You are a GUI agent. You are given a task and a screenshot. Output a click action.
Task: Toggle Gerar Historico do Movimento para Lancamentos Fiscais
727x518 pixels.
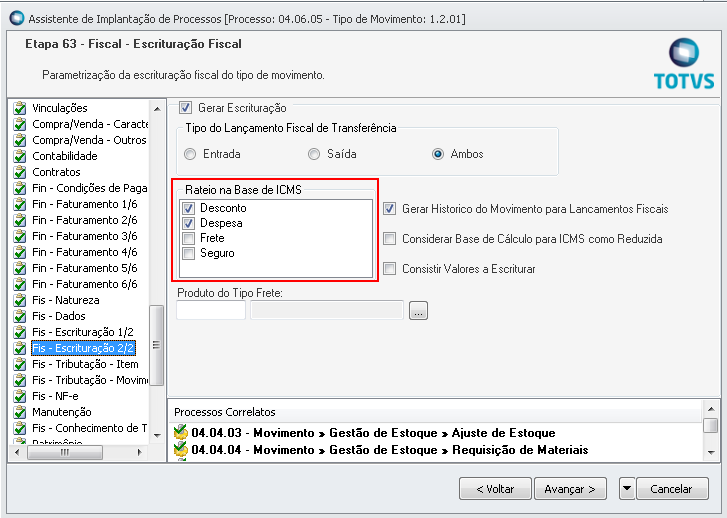tap(389, 209)
